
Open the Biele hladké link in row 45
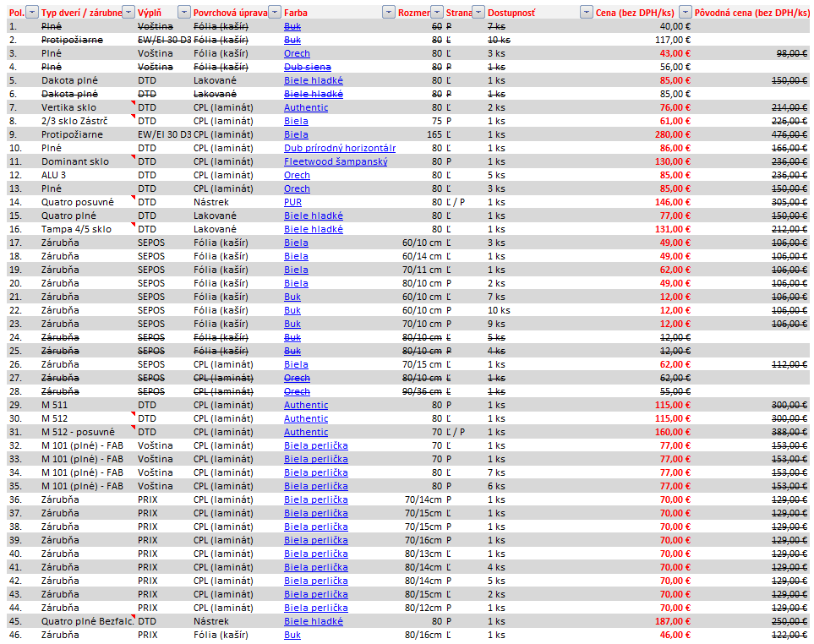coord(314,621)
